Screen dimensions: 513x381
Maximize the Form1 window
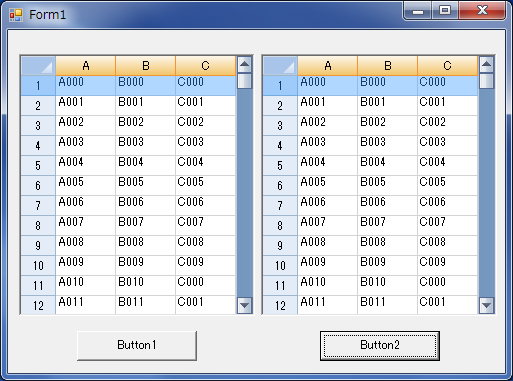point(445,11)
